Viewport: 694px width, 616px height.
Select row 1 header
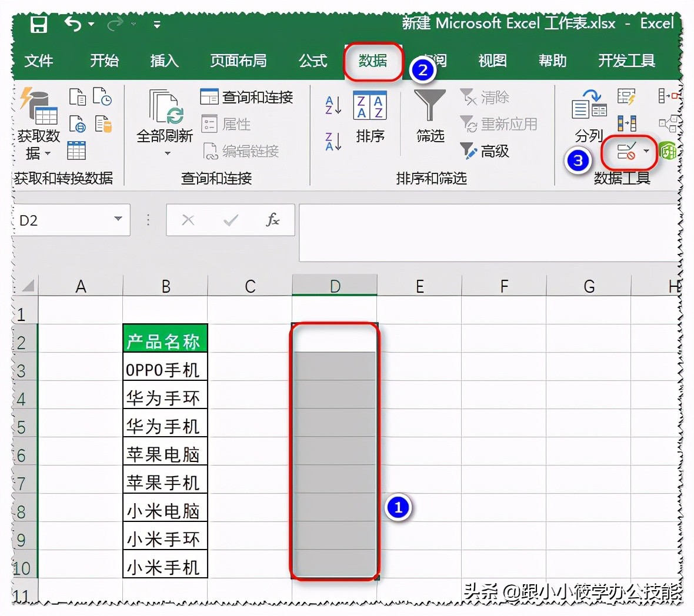coord(25,310)
